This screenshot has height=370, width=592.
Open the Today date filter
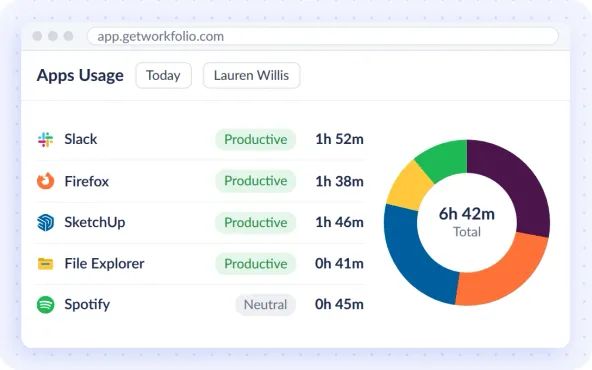[163, 76]
